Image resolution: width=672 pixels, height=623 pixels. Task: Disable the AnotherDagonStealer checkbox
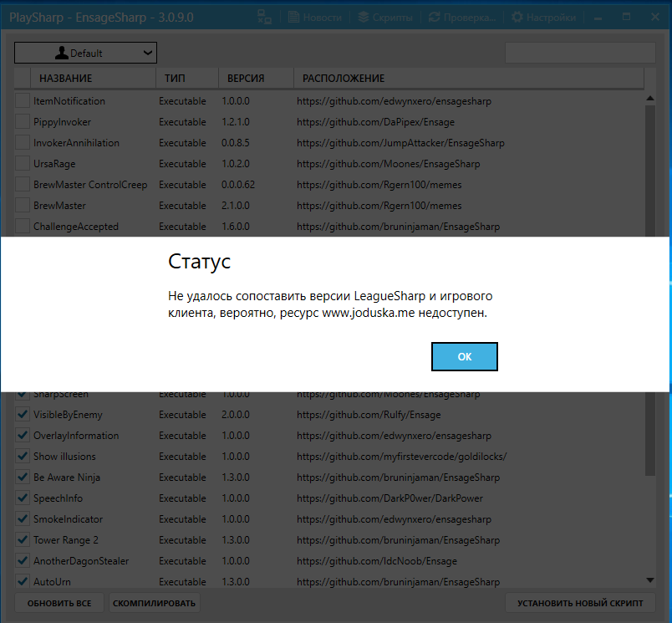(23, 561)
